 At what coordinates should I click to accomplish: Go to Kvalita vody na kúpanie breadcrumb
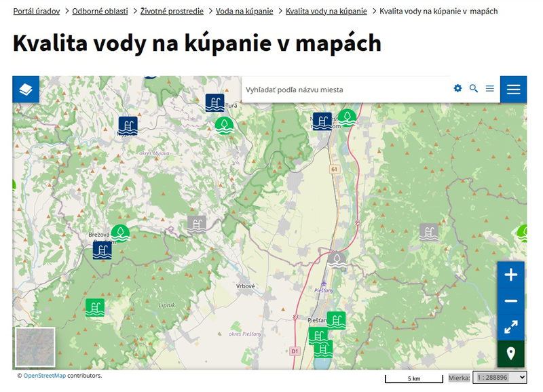(x=326, y=11)
